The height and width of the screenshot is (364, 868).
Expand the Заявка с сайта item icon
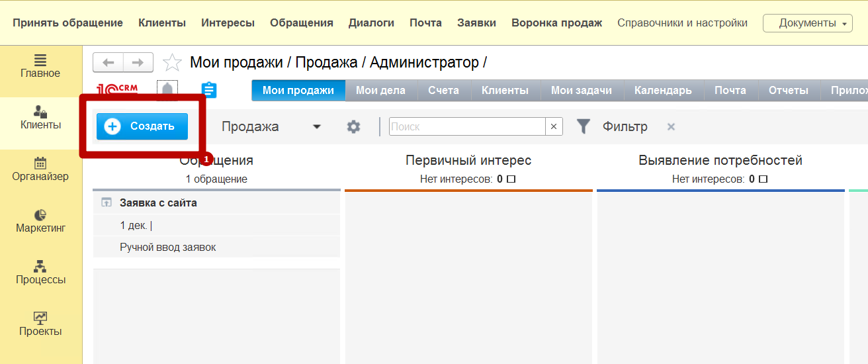106,203
